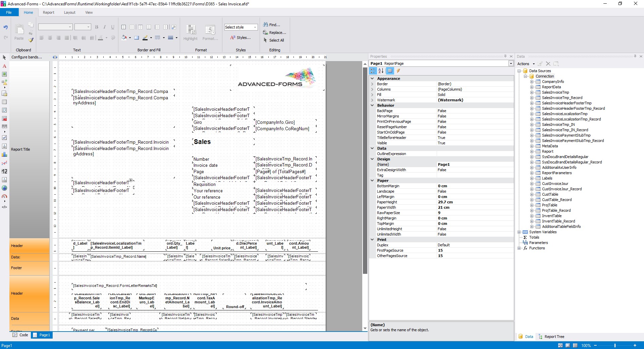
Task: Select the HTML object tool
Action: coord(4,207)
